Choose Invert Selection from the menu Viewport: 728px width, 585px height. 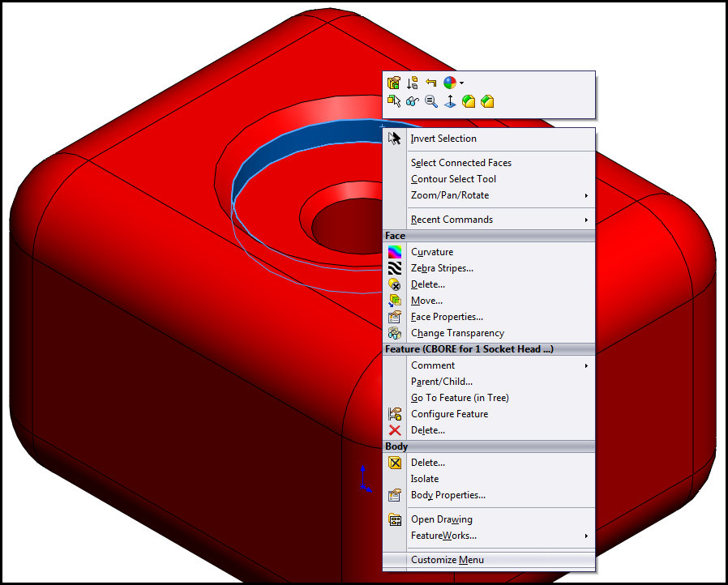click(x=489, y=139)
